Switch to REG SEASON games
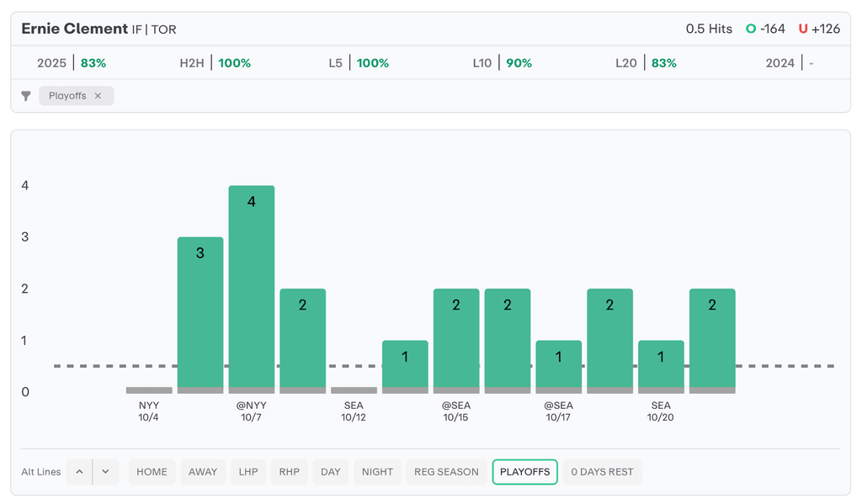Viewport: 862px width, 504px height. coord(446,472)
